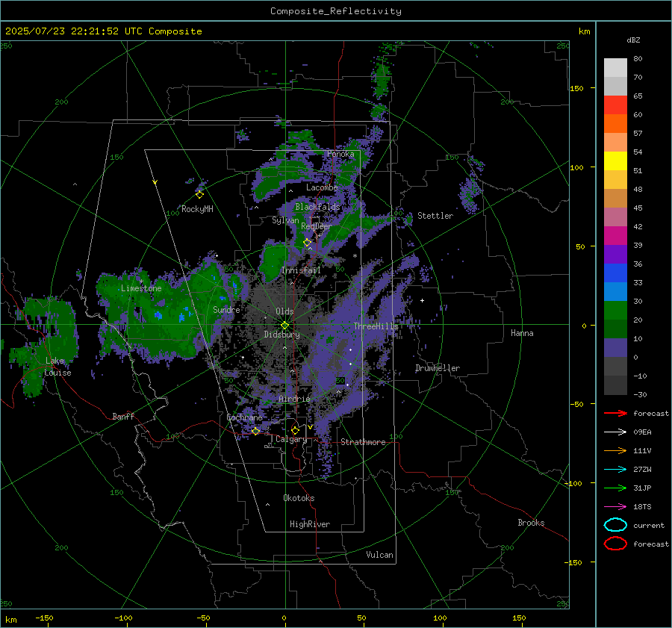Click the green 31JP arrow in legend
The image size is (672, 628).
point(615,488)
